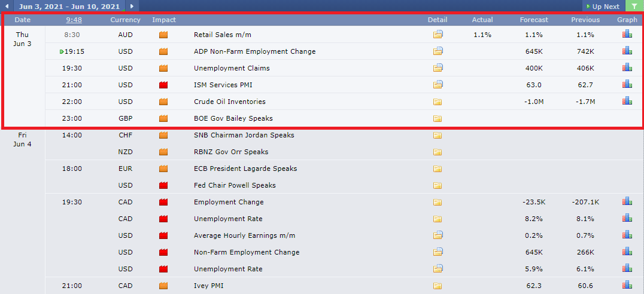
Task: Show graph for Ivey PMI
Action: (x=627, y=286)
